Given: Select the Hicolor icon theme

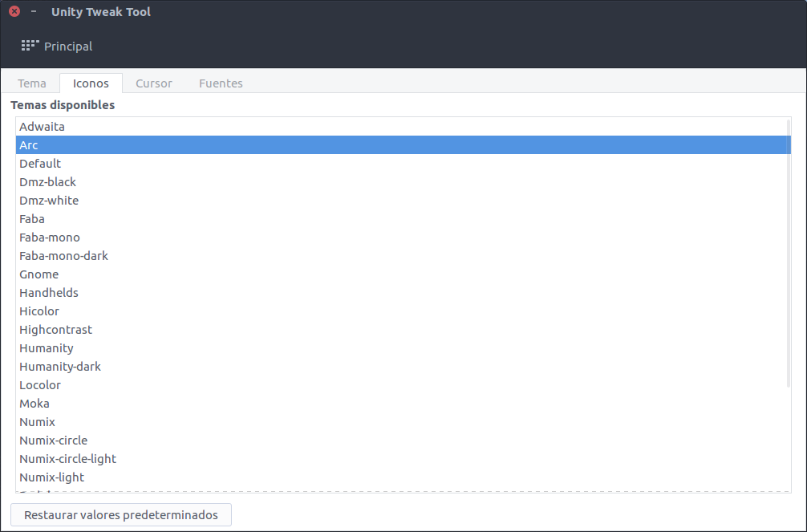Looking at the screenshot, I should [x=39, y=311].
